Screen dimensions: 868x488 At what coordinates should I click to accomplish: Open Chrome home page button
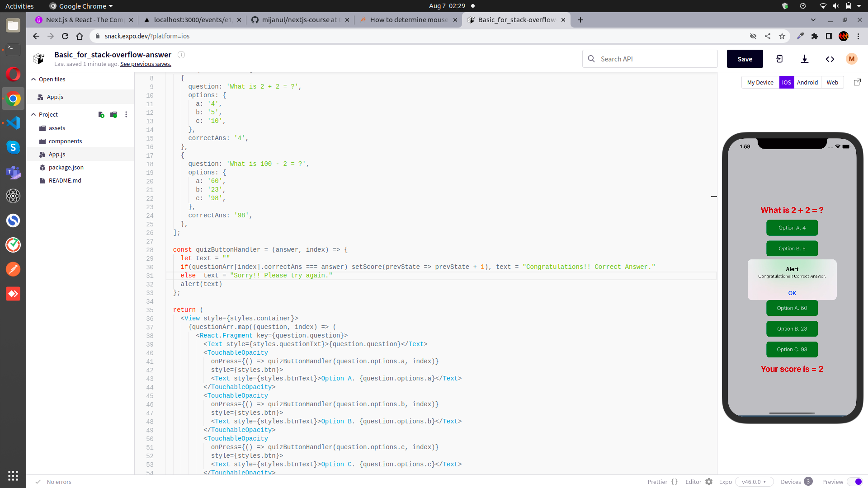click(80, 36)
